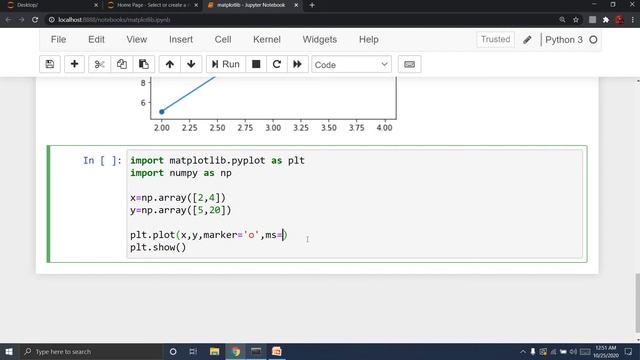640x360 pixels.
Task: Click the plt.show() line in the cell
Action: 158,247
